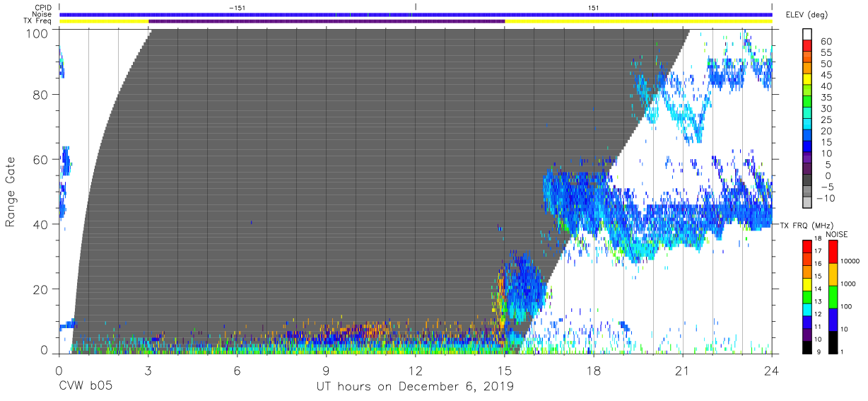The image size is (868, 401).
Task: Click the yellow 40–45 degree elevation color segment
Action: (x=808, y=80)
